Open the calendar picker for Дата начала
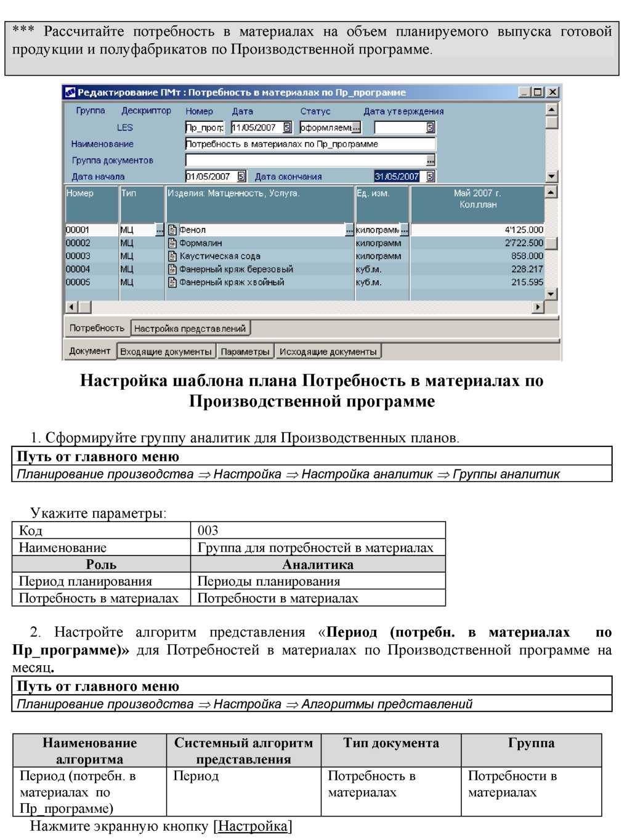Viewport: 635px width, 840px height. [241, 176]
